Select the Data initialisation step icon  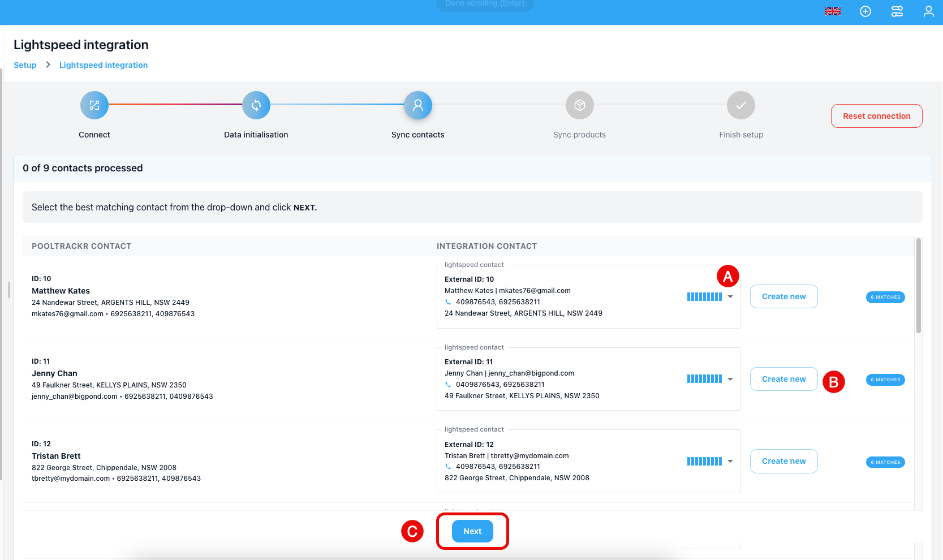tap(256, 105)
